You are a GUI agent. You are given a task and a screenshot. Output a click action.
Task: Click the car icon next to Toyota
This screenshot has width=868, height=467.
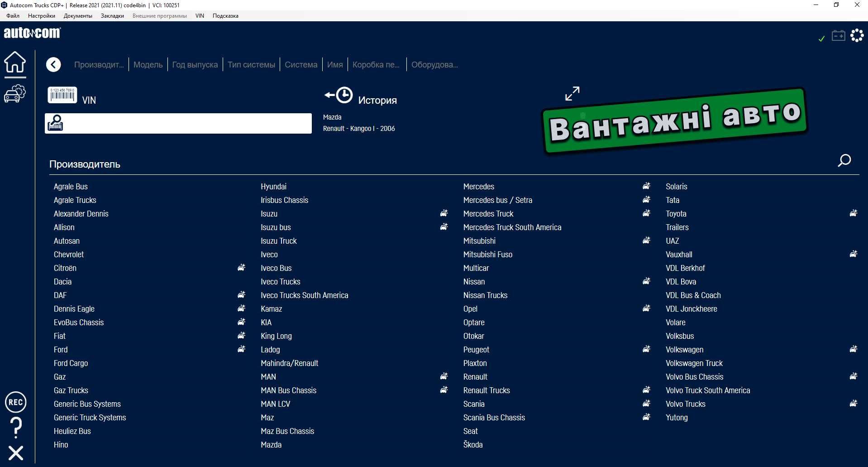click(x=854, y=213)
